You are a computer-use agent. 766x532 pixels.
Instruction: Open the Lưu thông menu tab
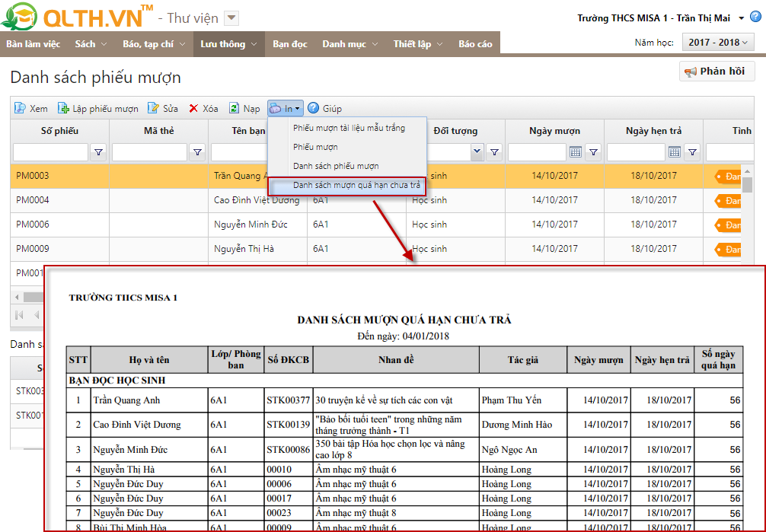coord(228,44)
